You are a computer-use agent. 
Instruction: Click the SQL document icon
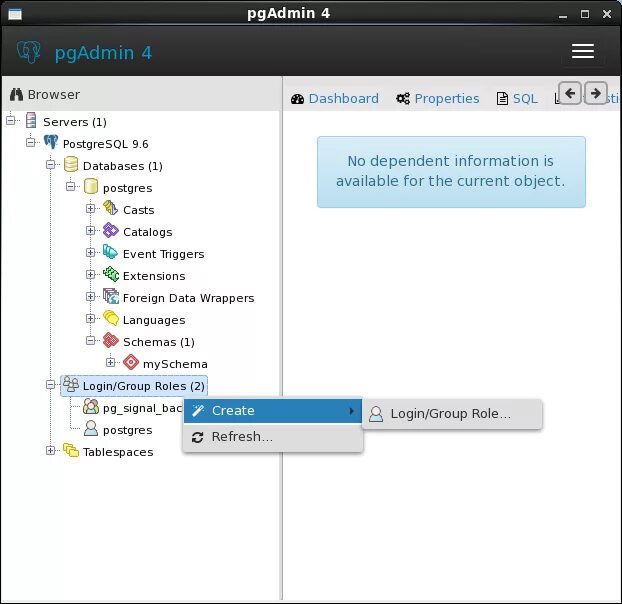point(502,98)
